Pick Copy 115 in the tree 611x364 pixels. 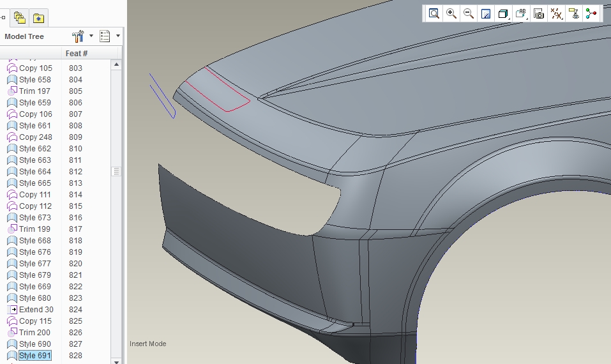[35, 321]
